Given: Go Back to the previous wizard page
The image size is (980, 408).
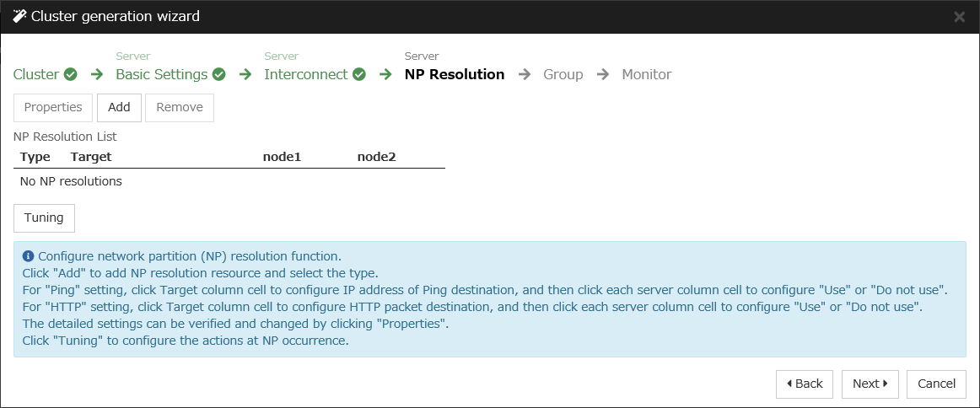Looking at the screenshot, I should tap(805, 384).
